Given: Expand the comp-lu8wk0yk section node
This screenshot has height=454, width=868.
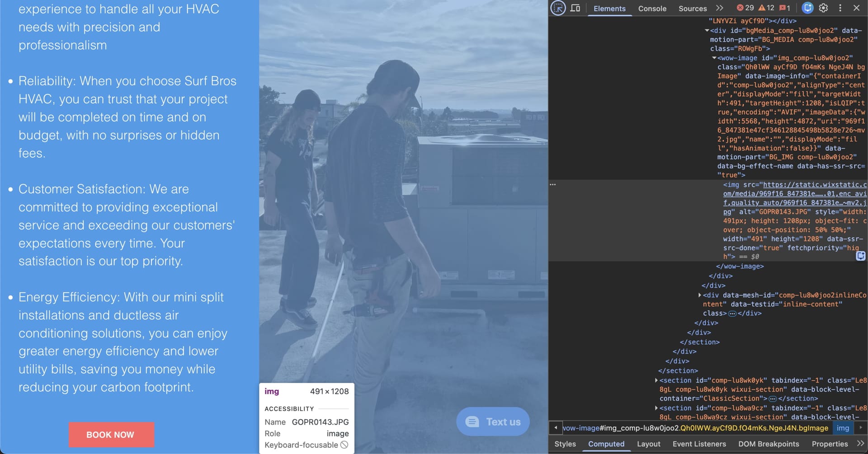Looking at the screenshot, I should click(656, 380).
